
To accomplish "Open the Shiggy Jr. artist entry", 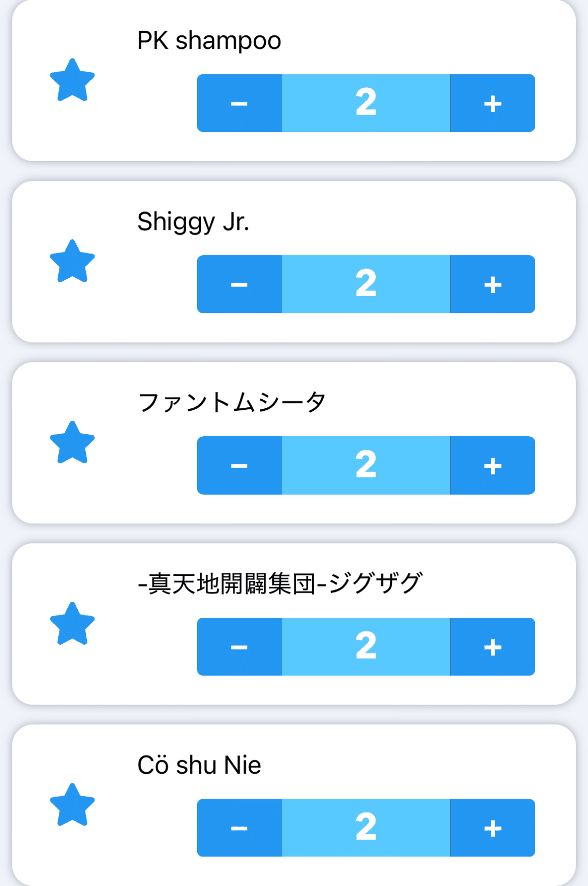I will [x=193, y=222].
